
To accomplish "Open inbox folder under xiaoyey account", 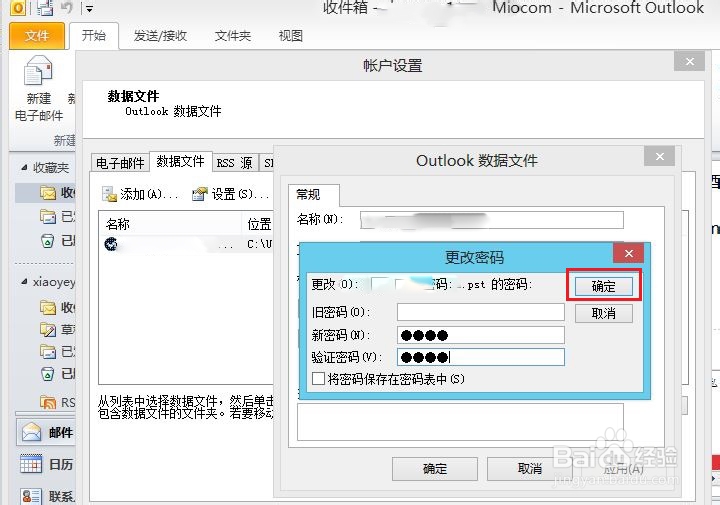I will click(57, 307).
